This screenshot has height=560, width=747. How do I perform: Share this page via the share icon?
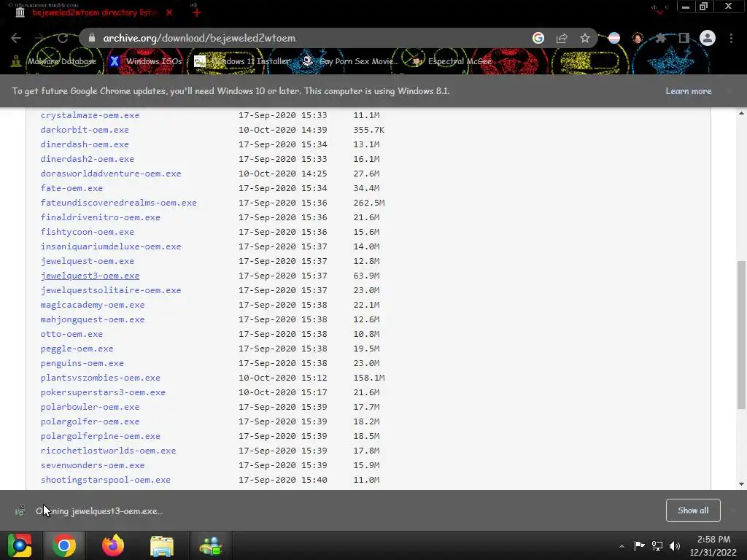coord(562,38)
